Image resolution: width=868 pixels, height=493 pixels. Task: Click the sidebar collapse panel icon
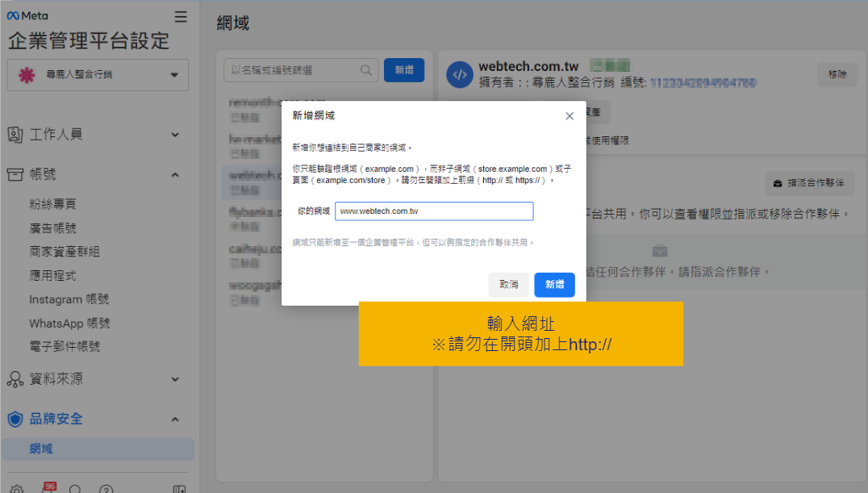[179, 489]
